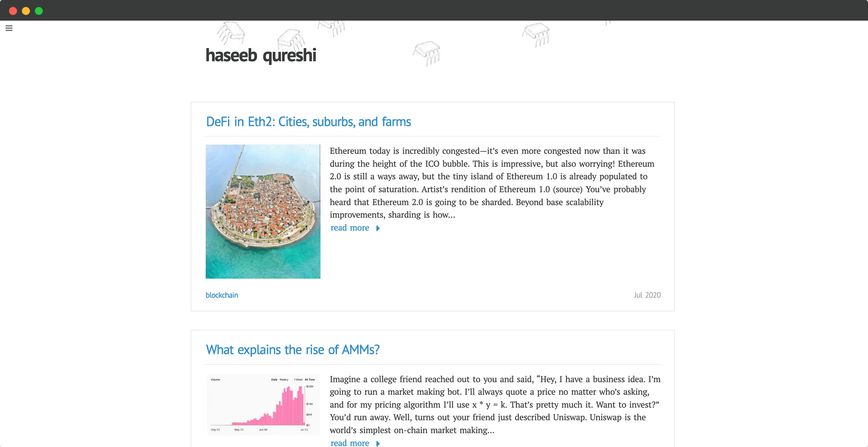Go home via the haseeb qureshi site title

(261, 55)
